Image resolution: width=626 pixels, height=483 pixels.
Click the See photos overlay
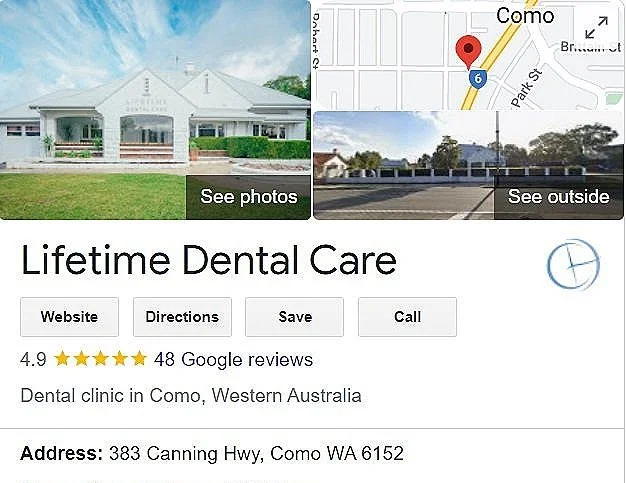(248, 197)
